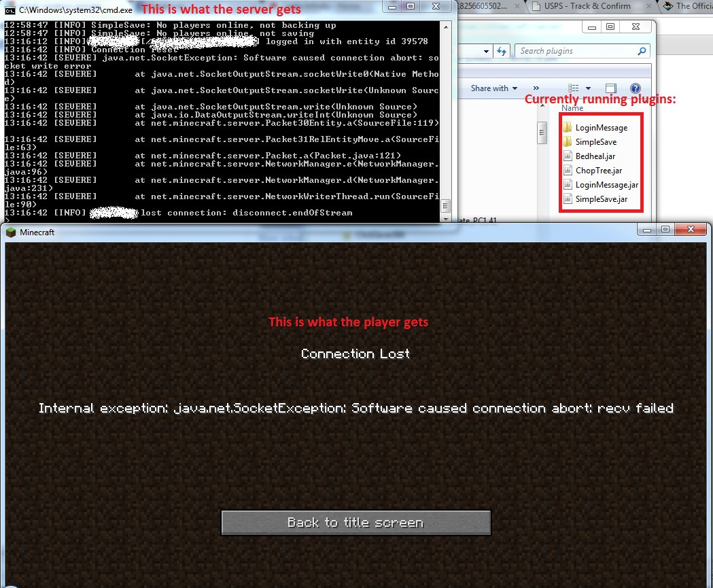Click the Explorer Help question mark icon
The width and height of the screenshot is (713, 588).
pos(635,88)
